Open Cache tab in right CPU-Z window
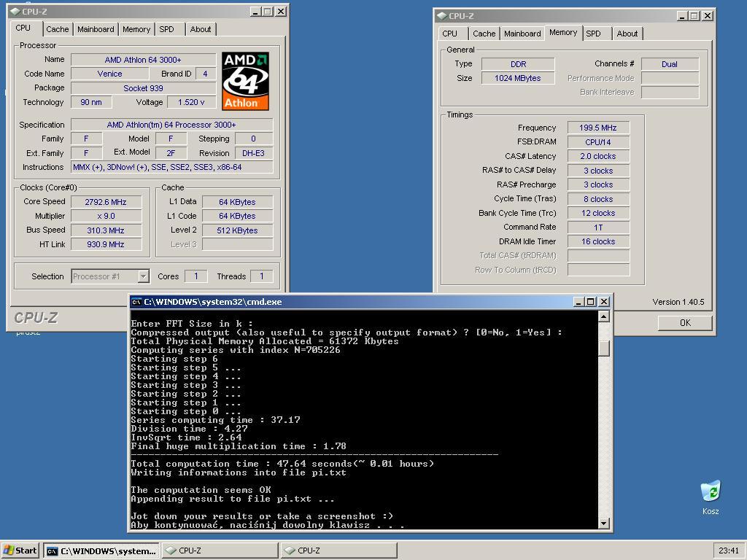 point(484,34)
